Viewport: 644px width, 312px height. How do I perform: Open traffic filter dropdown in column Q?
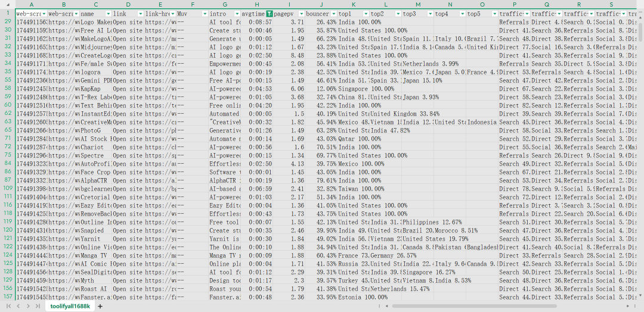pos(559,14)
